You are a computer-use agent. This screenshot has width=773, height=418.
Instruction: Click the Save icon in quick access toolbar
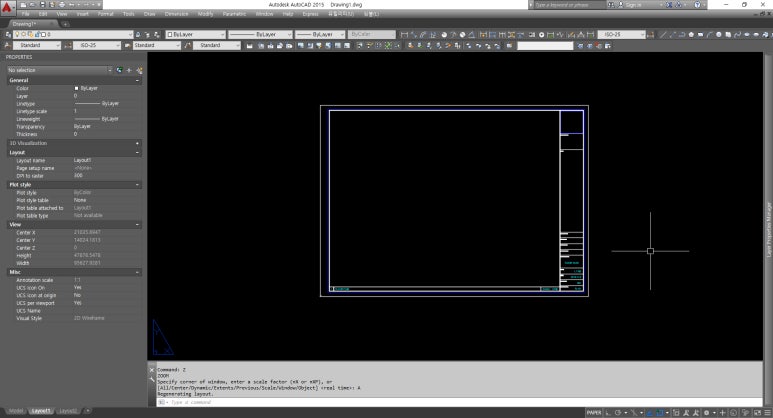pyautogui.click(x=42, y=4)
